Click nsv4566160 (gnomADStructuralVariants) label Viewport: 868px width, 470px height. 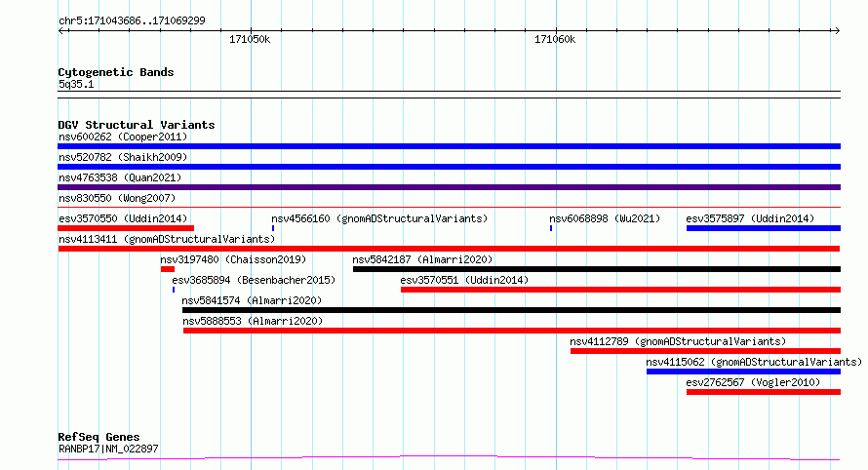pos(379,218)
